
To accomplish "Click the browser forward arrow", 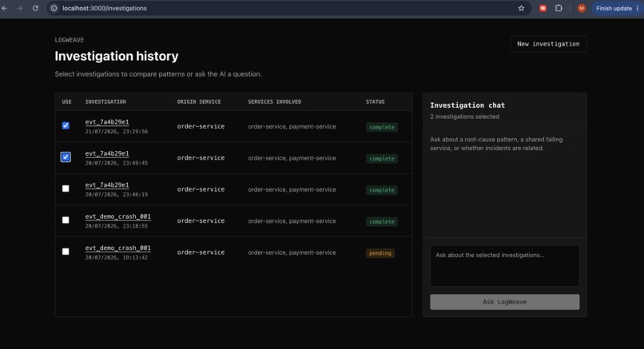I will (x=20, y=8).
